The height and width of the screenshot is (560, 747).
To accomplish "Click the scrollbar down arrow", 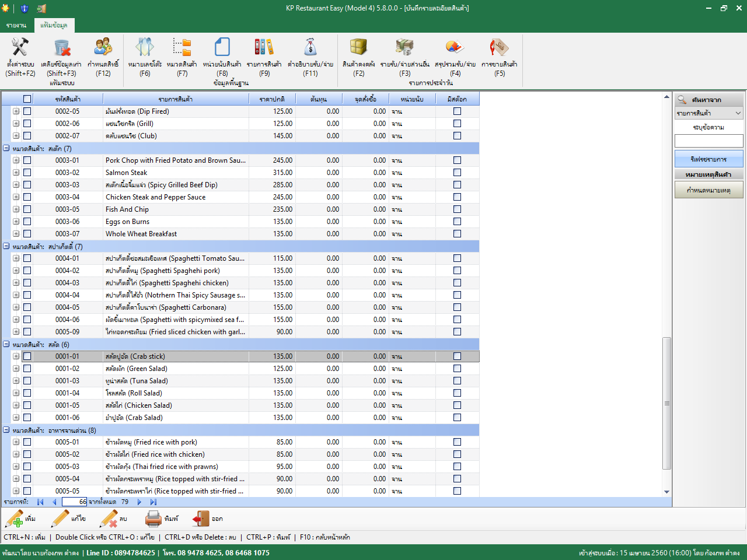I will point(667,492).
